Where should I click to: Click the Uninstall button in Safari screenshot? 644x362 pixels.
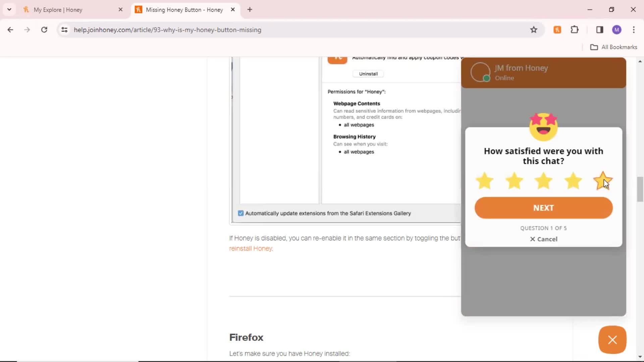(368, 74)
